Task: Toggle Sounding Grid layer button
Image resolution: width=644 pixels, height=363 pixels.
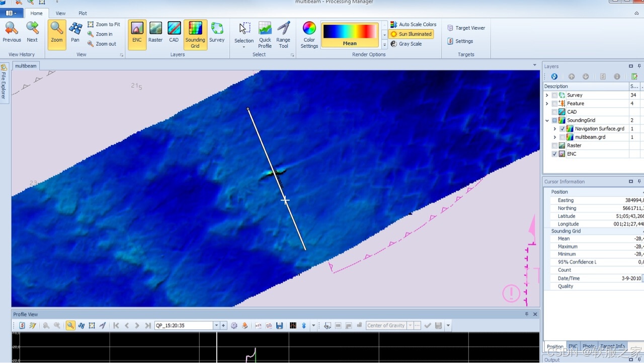Action: (x=195, y=34)
